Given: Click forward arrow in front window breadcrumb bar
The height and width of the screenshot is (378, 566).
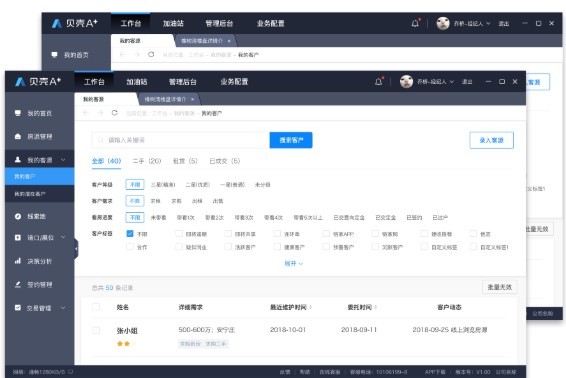Looking at the screenshot, I should coord(100,113).
